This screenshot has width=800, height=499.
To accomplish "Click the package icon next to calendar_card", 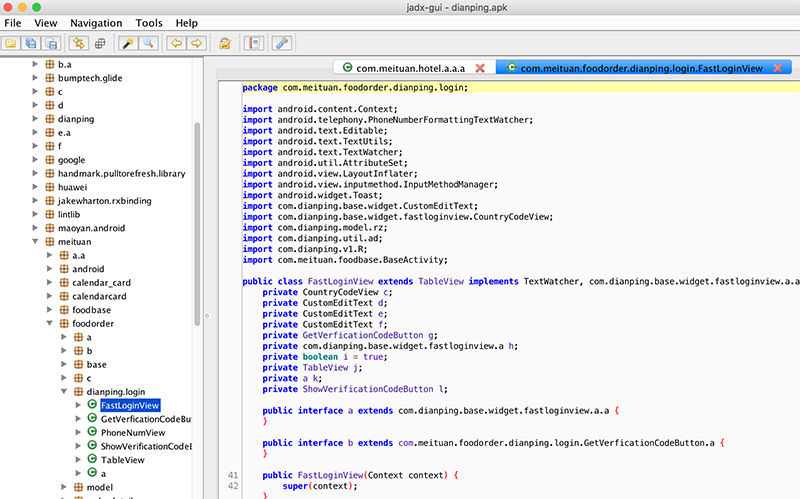I will (64, 282).
